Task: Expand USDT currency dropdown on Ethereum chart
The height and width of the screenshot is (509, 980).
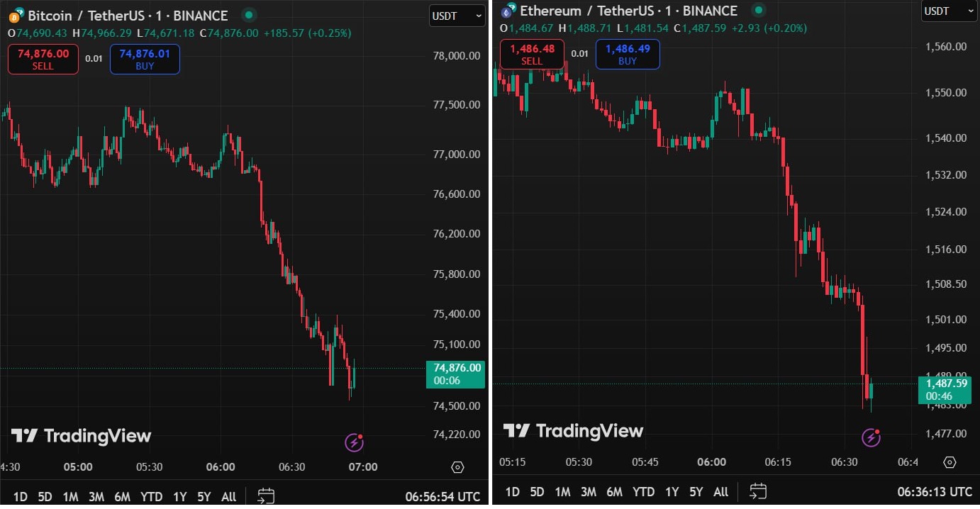Action: click(950, 11)
